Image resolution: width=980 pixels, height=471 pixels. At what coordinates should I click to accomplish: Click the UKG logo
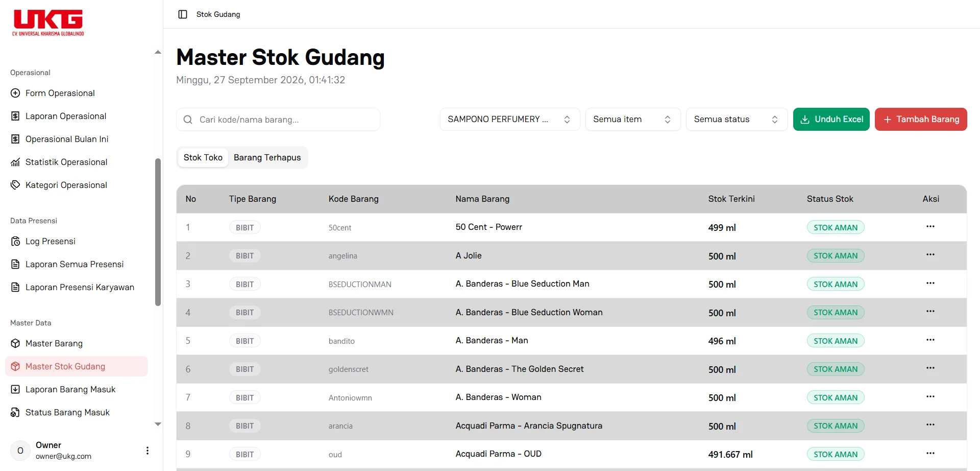coord(48,22)
